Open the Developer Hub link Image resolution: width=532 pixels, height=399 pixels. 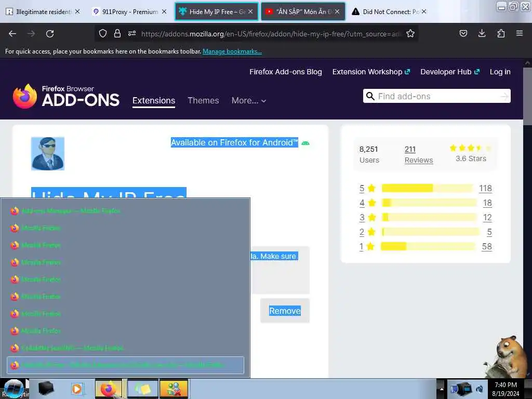point(450,72)
